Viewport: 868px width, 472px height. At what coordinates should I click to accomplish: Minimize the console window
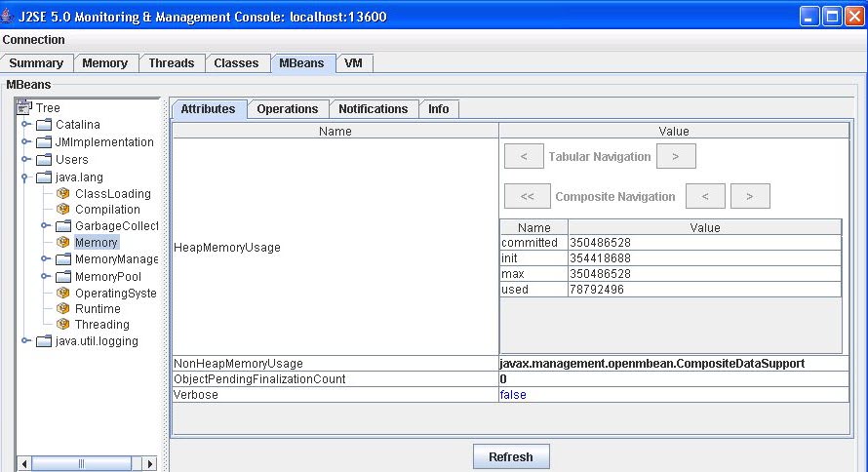coord(809,16)
